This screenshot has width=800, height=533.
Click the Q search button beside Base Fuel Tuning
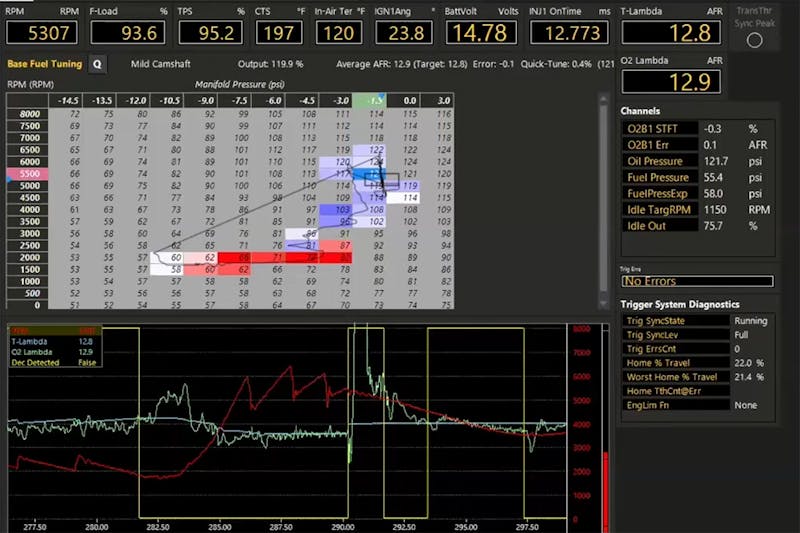[x=97, y=63]
